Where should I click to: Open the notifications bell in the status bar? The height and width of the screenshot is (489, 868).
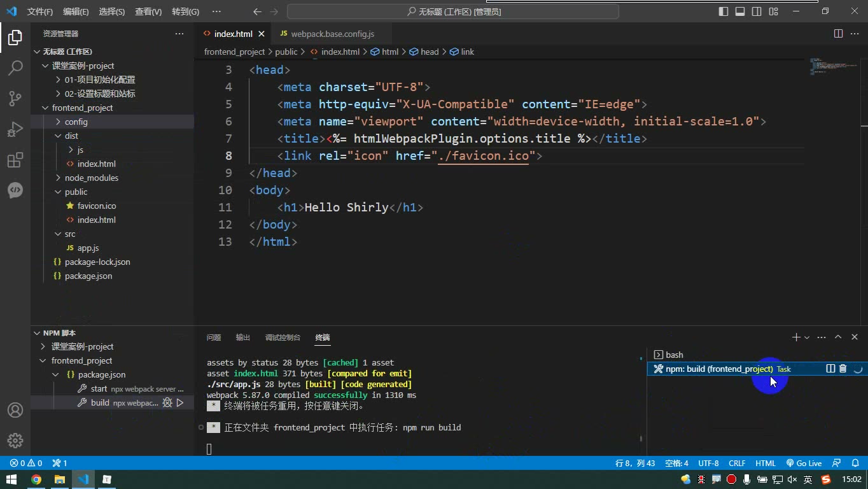click(x=855, y=463)
